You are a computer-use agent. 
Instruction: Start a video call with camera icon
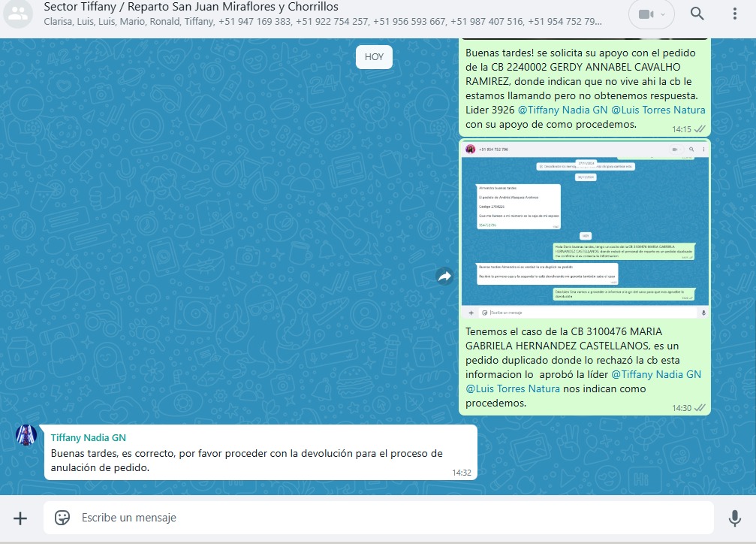[x=645, y=14]
